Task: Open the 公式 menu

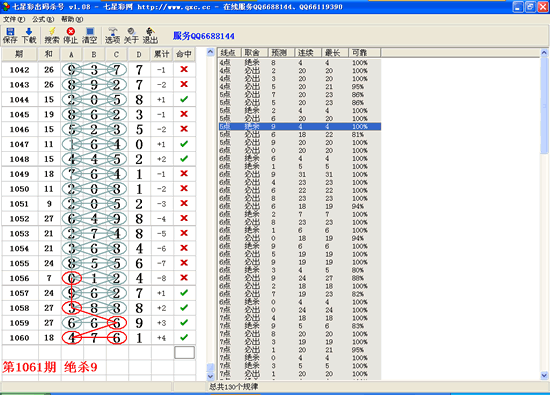Action: 43,19
